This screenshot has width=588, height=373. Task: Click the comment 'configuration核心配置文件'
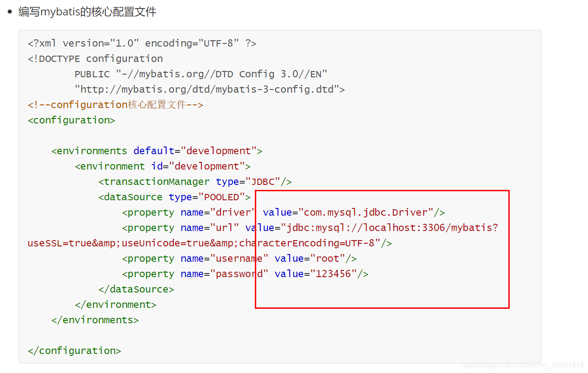point(115,105)
